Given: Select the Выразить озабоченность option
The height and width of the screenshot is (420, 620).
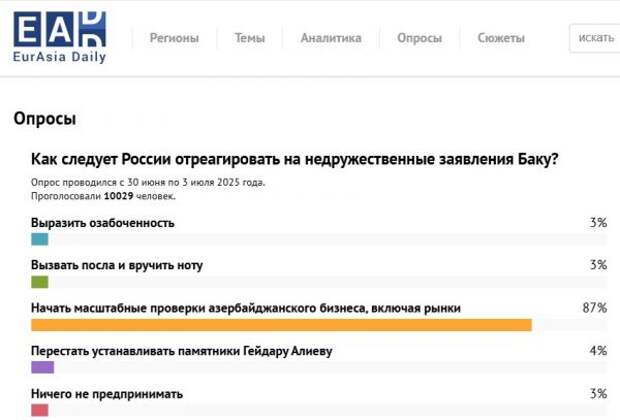Looking at the screenshot, I should click(x=103, y=223).
